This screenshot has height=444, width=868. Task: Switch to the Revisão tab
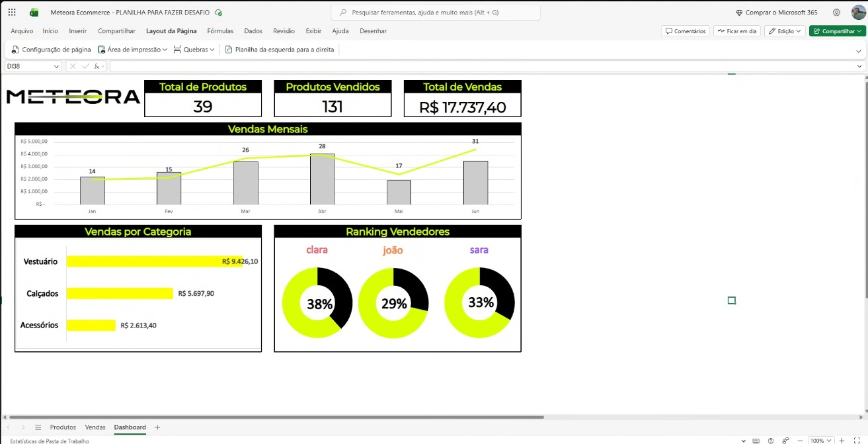[x=284, y=31]
